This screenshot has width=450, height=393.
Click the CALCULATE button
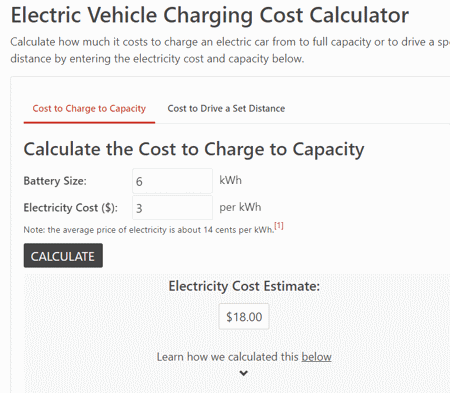[x=63, y=256]
